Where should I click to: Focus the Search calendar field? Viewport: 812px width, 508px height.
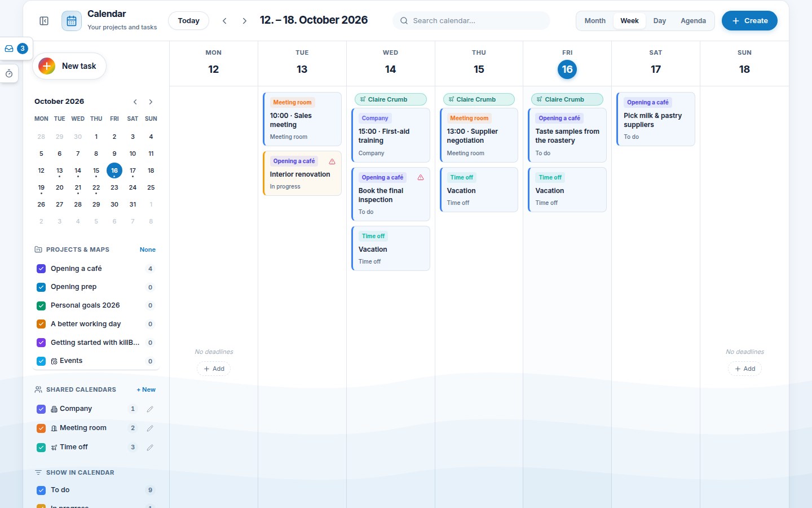point(471,21)
